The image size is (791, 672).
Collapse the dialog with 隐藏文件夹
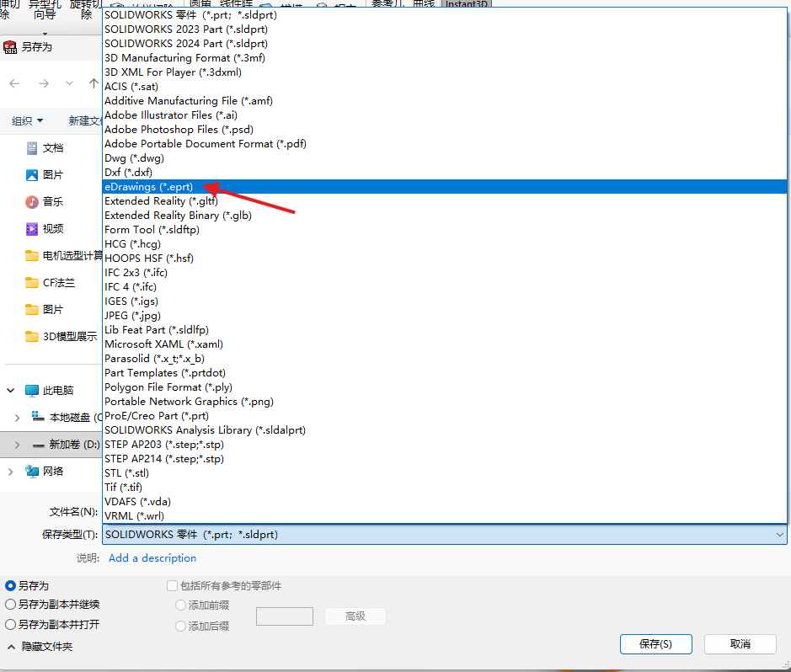(x=40, y=647)
